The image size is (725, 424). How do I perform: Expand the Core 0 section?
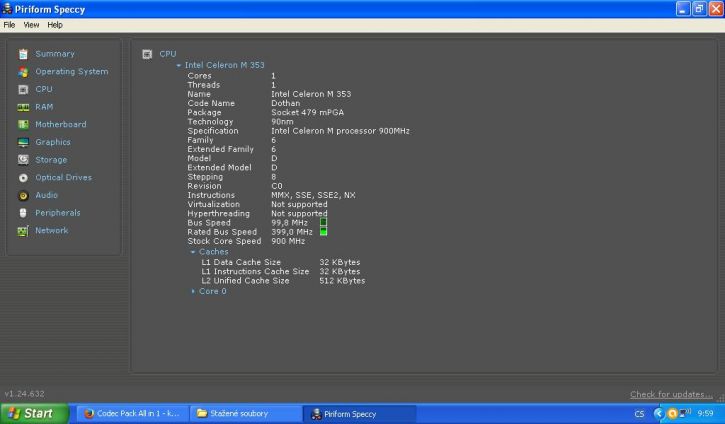[x=193, y=291]
